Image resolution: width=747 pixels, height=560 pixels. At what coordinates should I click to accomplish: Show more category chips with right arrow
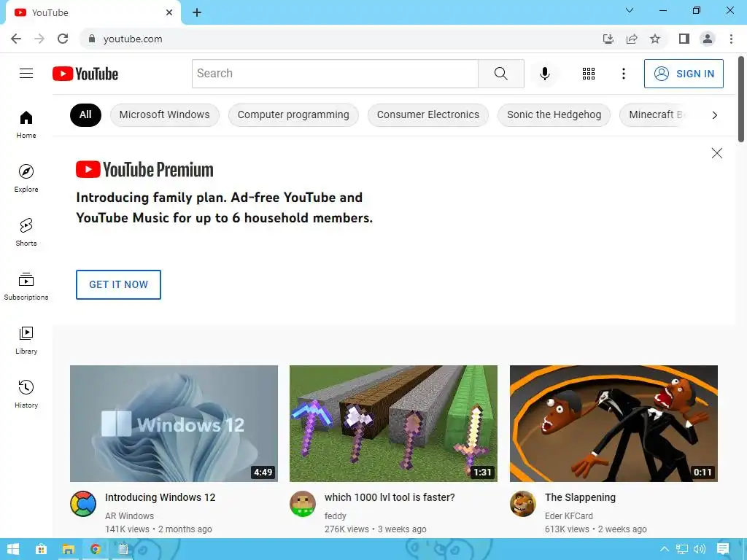point(714,114)
